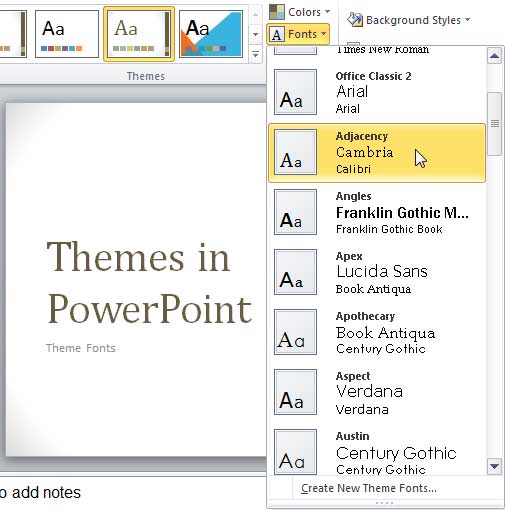Select the Adjacency Cambria font theme
This screenshot has width=505, height=510.
(x=377, y=152)
